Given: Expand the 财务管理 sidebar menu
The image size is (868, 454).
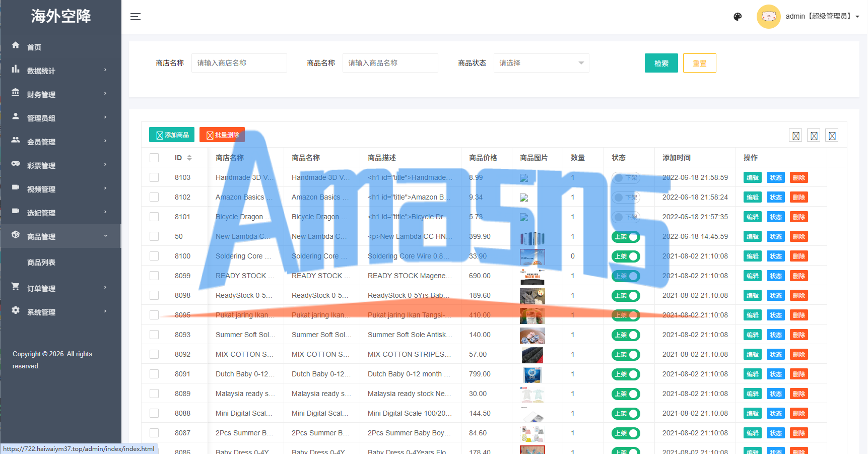Looking at the screenshot, I should (60, 94).
